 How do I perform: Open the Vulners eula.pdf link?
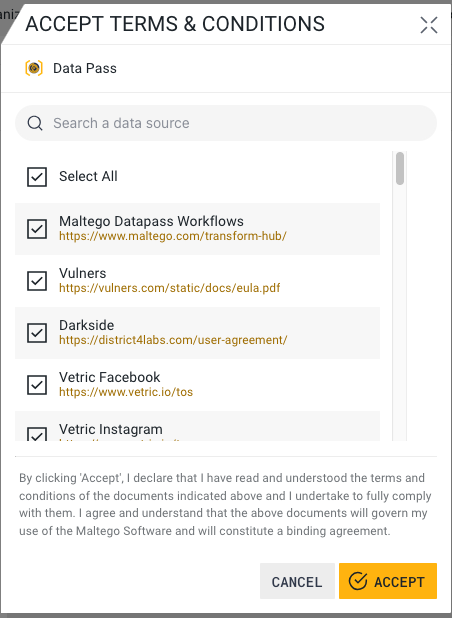coord(169,288)
